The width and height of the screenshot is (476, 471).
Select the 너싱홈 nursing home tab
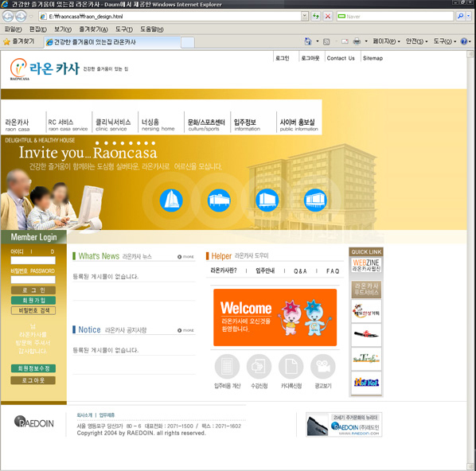158,125
